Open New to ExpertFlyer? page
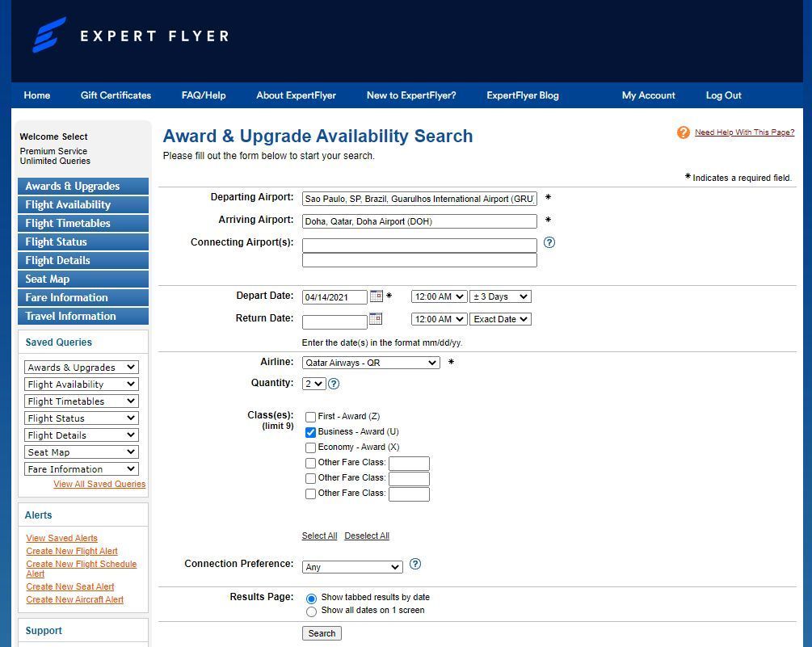 pyautogui.click(x=411, y=95)
